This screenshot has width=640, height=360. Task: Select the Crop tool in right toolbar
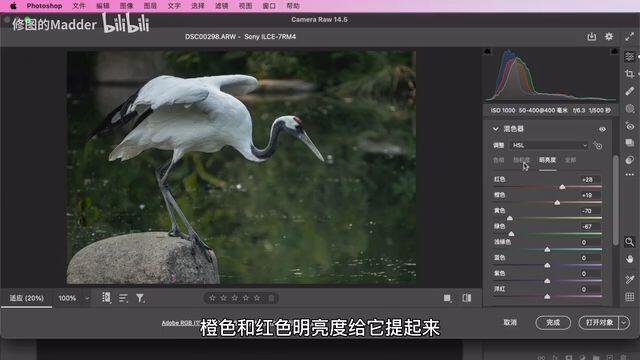point(629,74)
